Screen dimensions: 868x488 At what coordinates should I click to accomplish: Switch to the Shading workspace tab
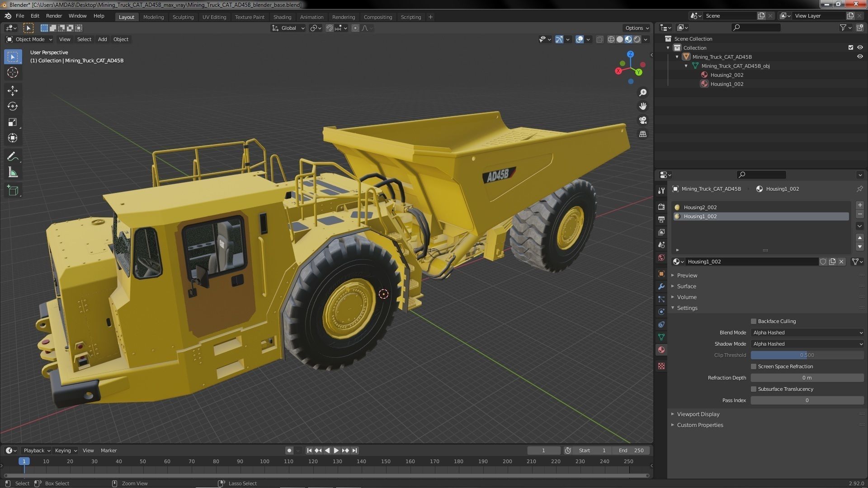[282, 17]
